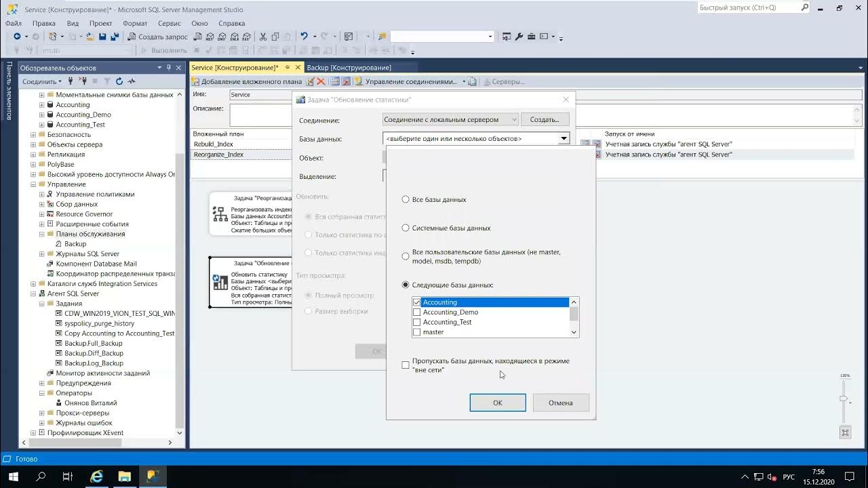The image size is (868, 488).
Task: Check the master database checkbox
Action: [x=416, y=332]
